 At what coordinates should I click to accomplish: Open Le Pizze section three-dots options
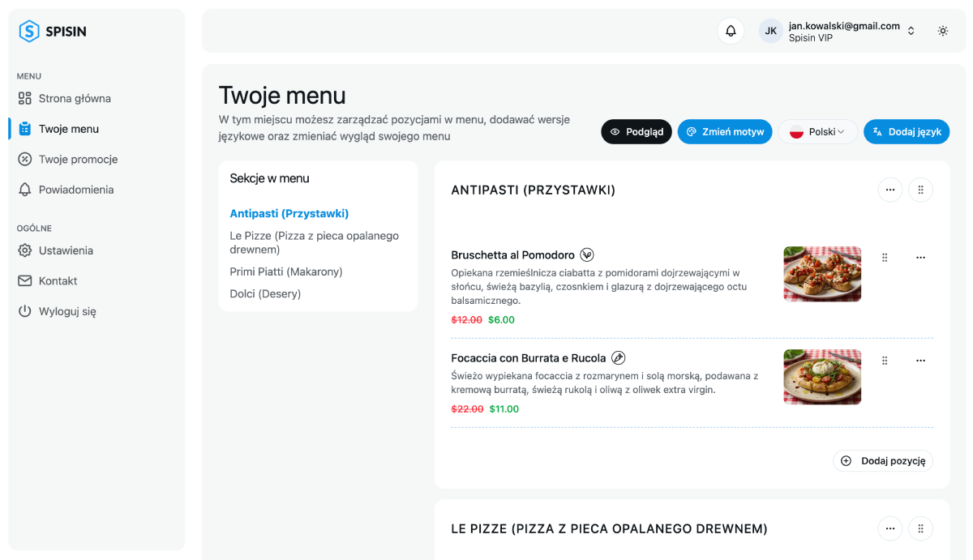point(889,528)
